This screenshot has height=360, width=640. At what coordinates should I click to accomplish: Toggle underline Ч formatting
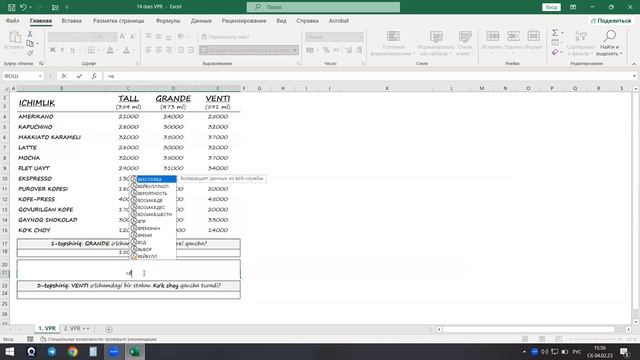tap(72, 50)
